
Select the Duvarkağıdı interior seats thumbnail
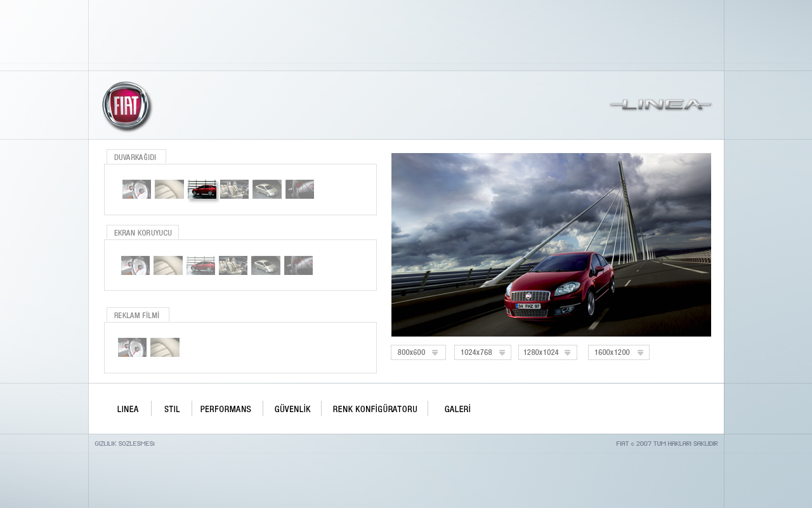[234, 189]
